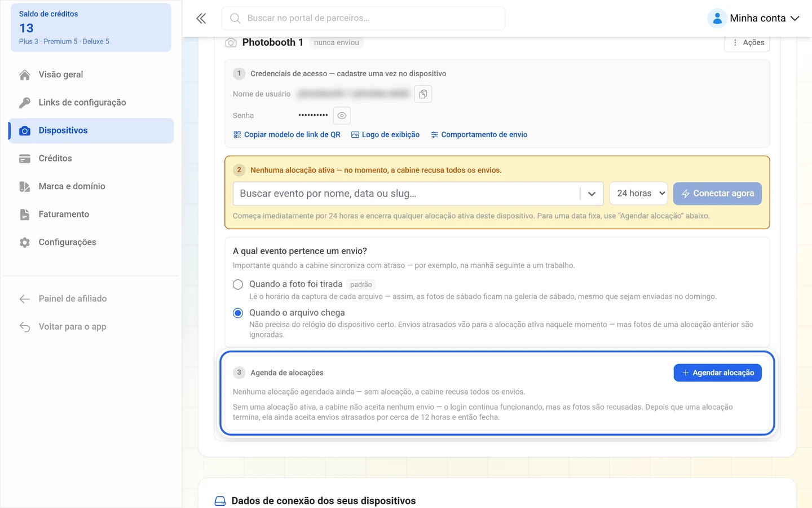Viewport: 812px width, 508px height.
Task: Click the document icon for Faturamento
Action: coord(25,214)
